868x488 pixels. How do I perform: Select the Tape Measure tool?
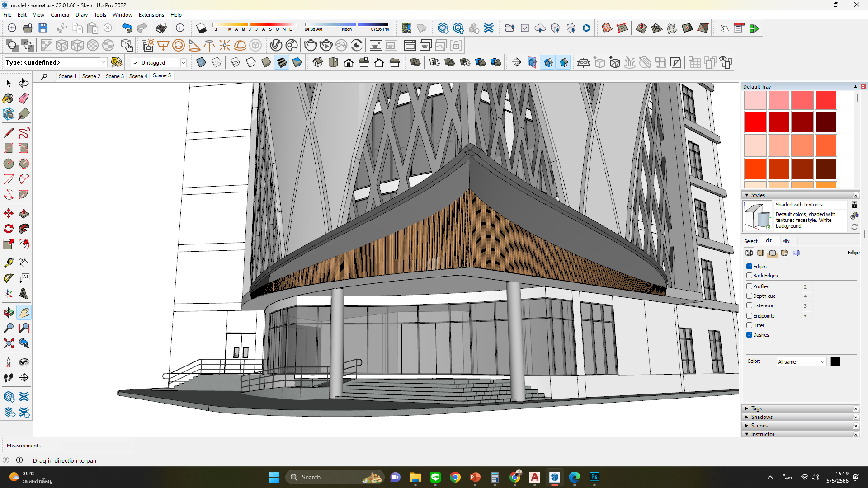8,263
